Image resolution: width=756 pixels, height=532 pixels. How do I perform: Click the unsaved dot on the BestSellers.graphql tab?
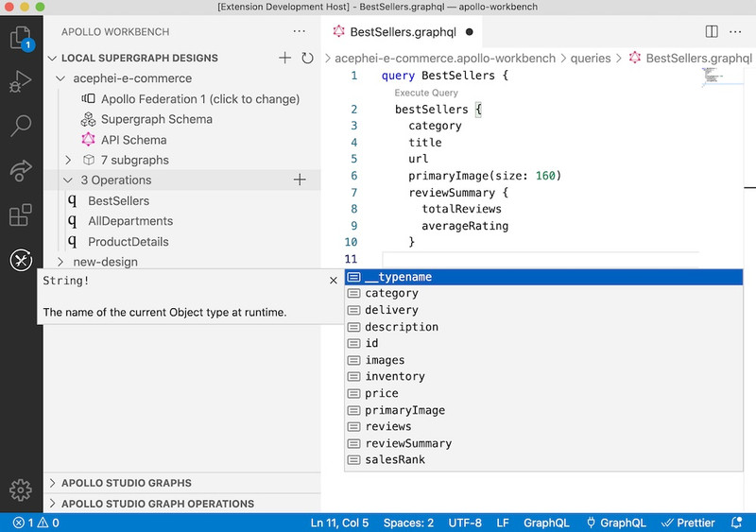[470, 32]
